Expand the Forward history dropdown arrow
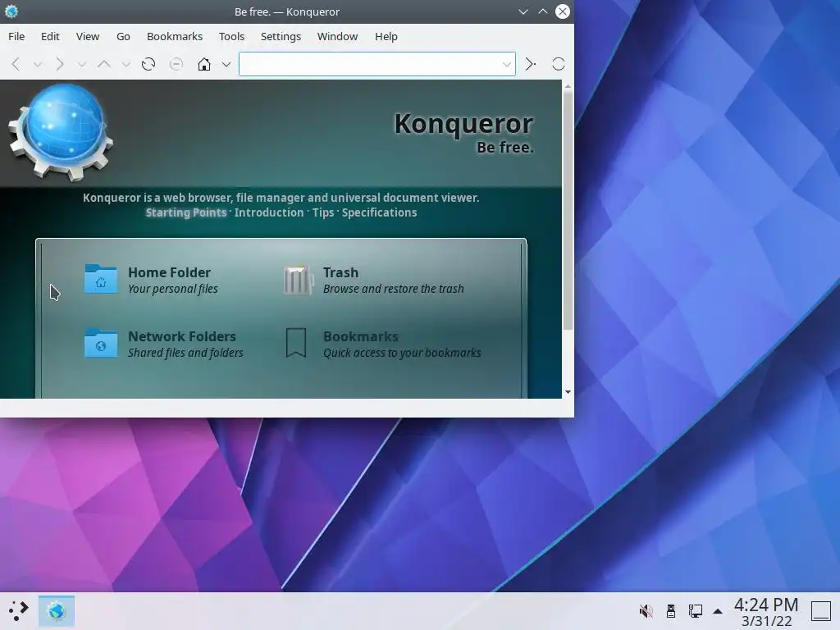The image size is (840, 630). point(81,65)
